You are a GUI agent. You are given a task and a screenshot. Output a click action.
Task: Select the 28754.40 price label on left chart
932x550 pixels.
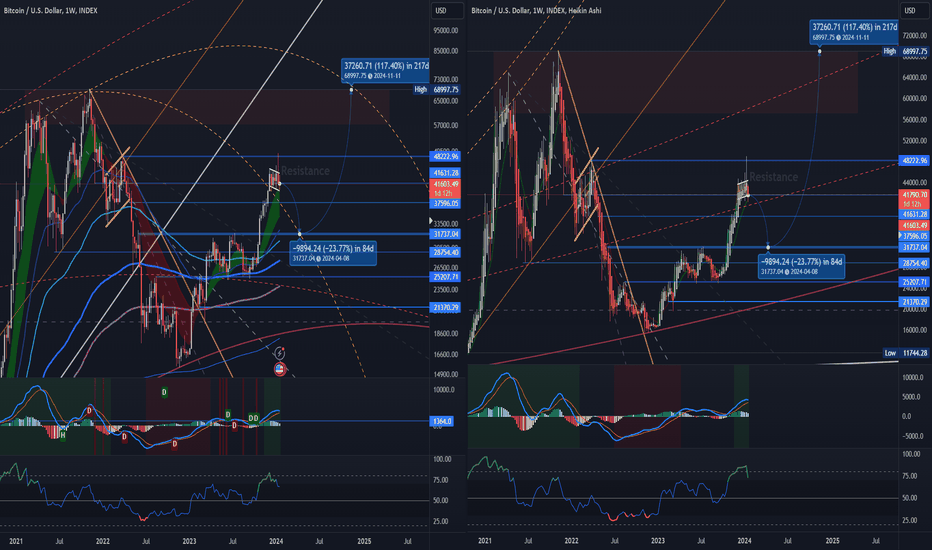446,253
